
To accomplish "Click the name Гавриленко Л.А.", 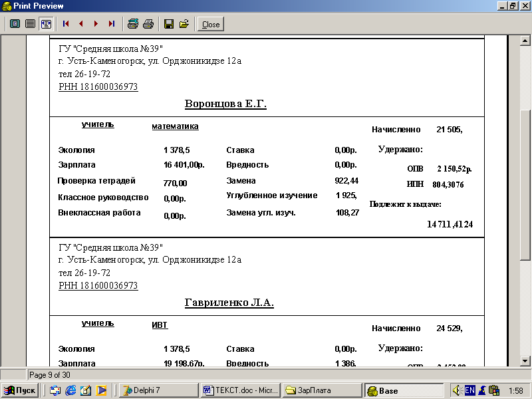I will 229,303.
